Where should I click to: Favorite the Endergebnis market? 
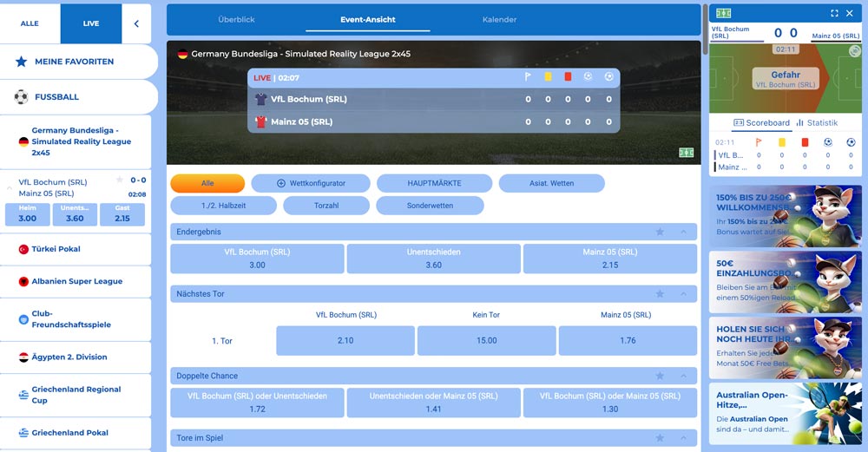tap(660, 232)
